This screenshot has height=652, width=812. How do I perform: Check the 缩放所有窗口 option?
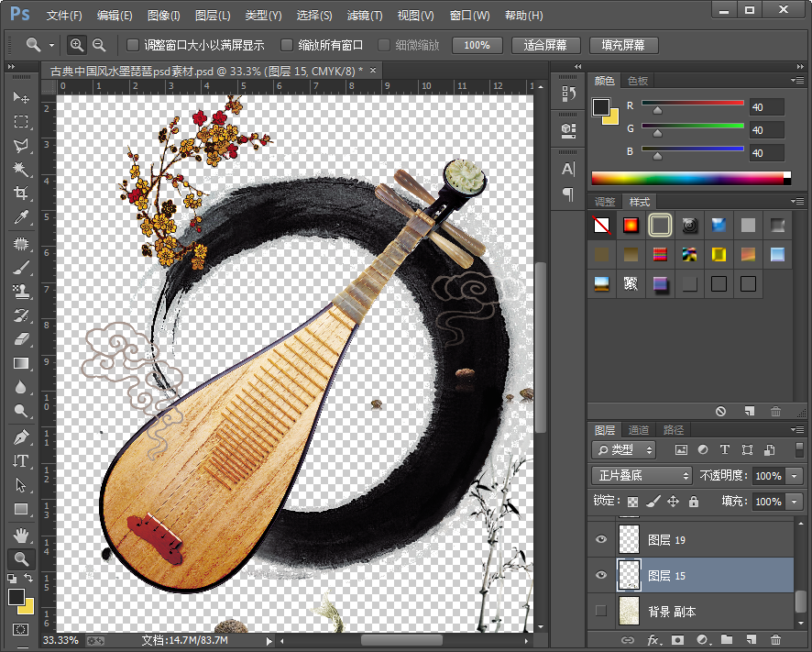[x=288, y=45]
